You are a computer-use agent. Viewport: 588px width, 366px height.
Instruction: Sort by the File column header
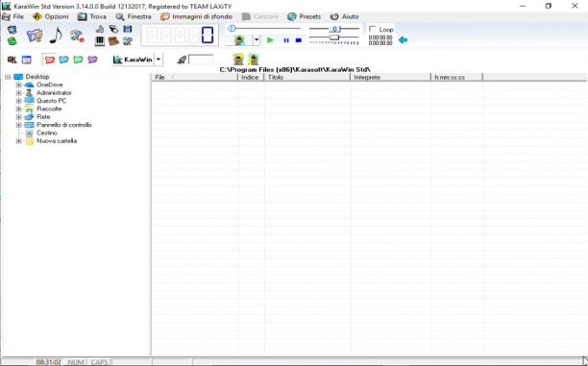click(195, 77)
